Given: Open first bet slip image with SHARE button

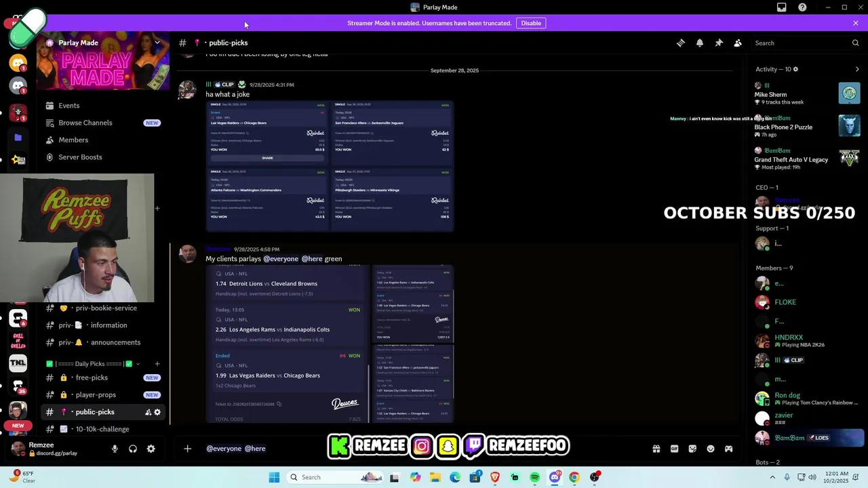Looking at the screenshot, I should 268,131.
